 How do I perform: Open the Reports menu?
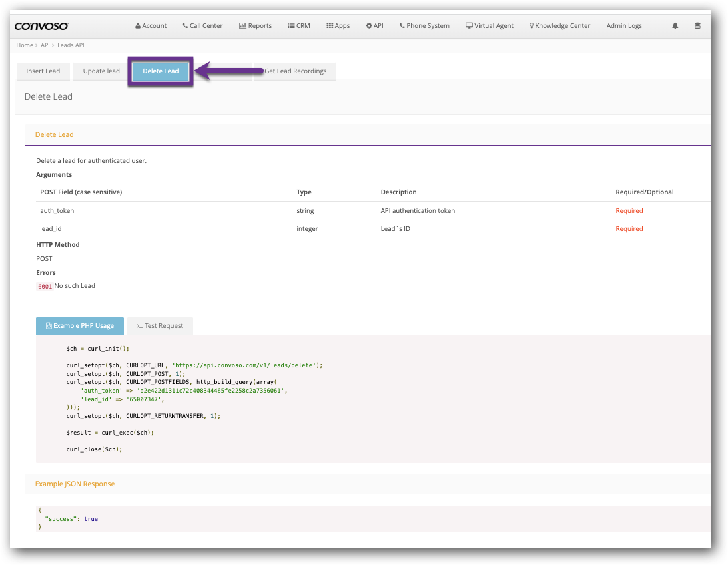click(x=255, y=25)
